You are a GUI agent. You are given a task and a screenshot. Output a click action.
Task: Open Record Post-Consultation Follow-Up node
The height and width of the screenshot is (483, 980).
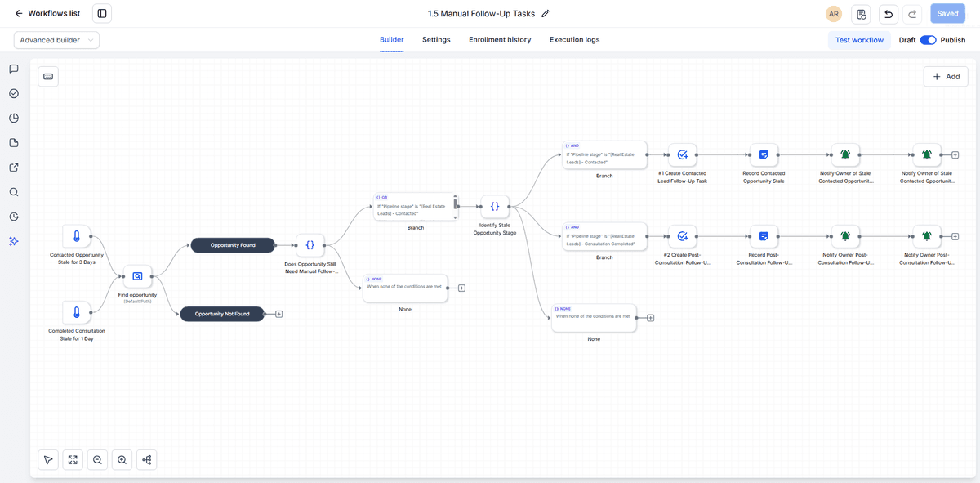point(764,236)
